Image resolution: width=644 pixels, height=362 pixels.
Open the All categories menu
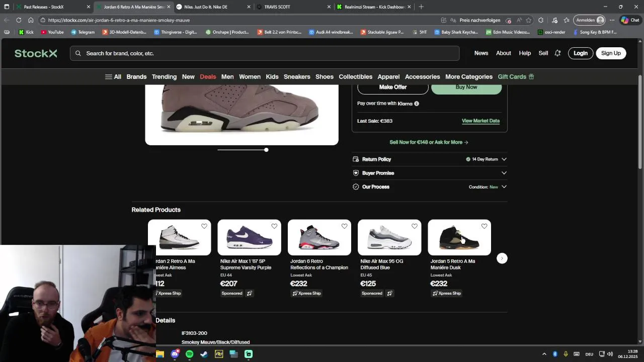click(113, 77)
